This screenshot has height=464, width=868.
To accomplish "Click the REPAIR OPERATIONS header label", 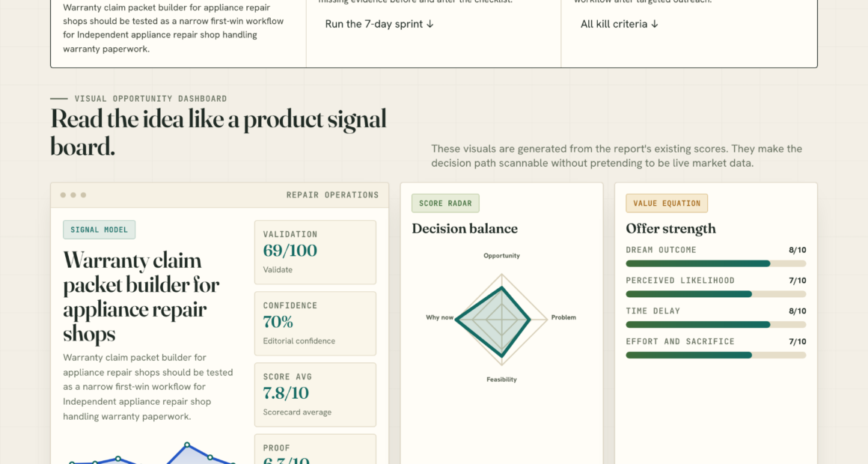I will click(332, 195).
